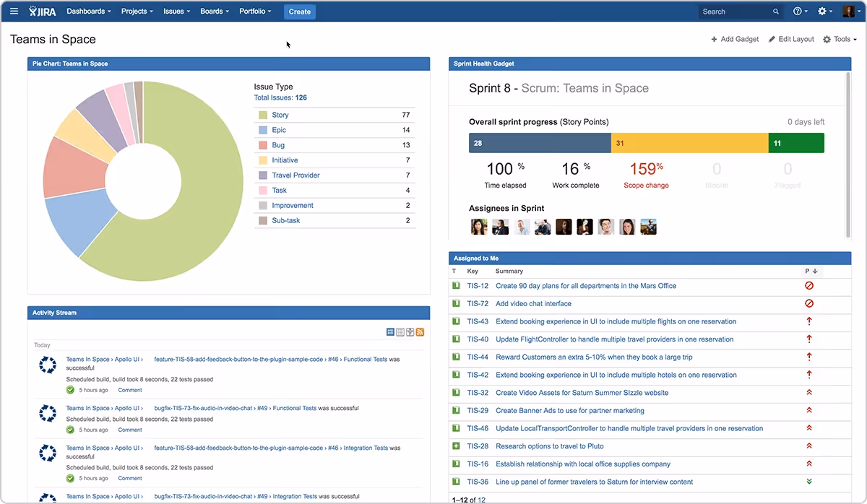Open Activity Stream filter options icon
The height and width of the screenshot is (504, 867).
tap(410, 331)
